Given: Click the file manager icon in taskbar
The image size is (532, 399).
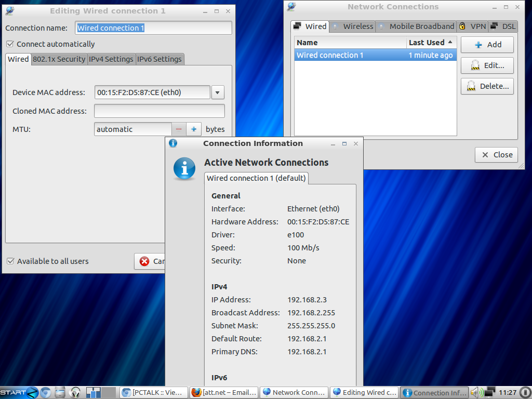Looking at the screenshot, I should click(60, 392).
